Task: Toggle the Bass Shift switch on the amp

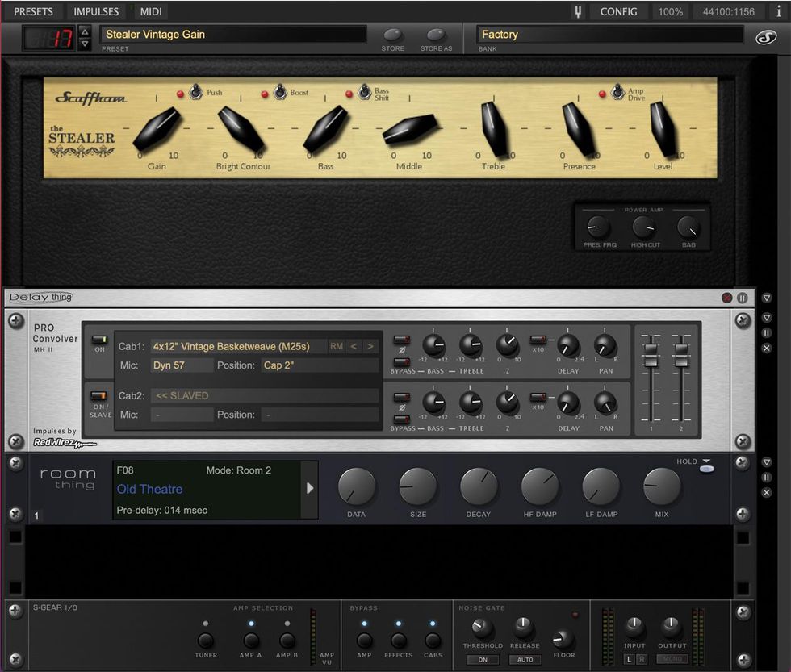Action: pos(365,91)
